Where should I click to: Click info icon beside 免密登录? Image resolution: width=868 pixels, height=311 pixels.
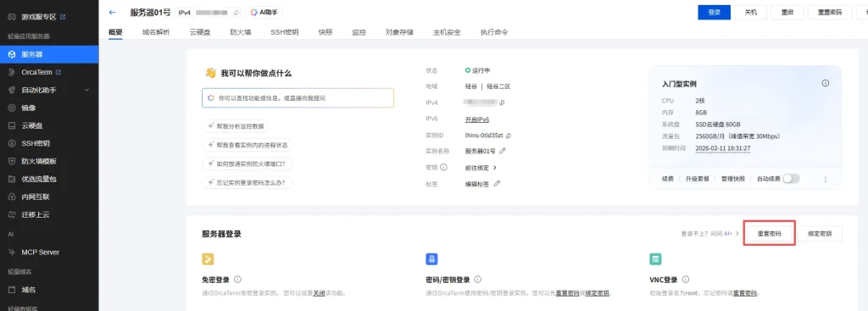click(238, 280)
